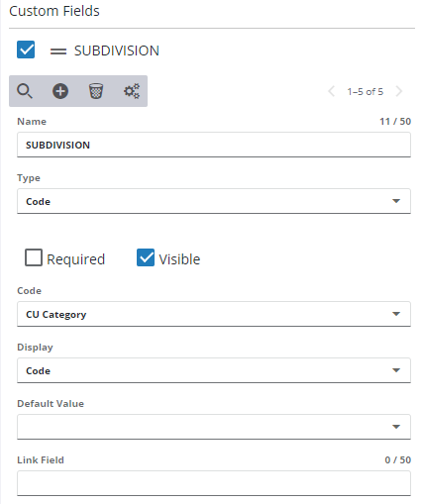Image resolution: width=422 pixels, height=504 pixels.
Task: Go to previous page arrow
Action: coord(332,91)
